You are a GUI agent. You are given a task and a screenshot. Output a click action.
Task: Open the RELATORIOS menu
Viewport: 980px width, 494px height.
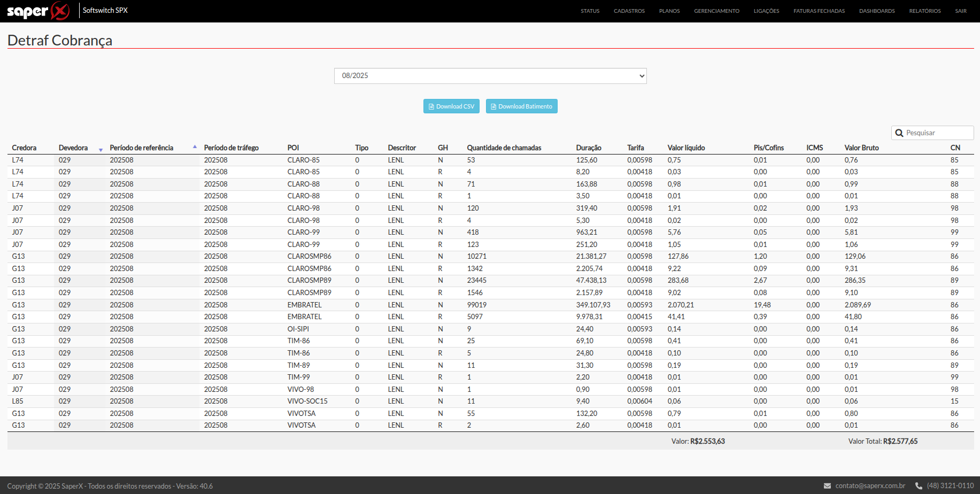(x=924, y=11)
